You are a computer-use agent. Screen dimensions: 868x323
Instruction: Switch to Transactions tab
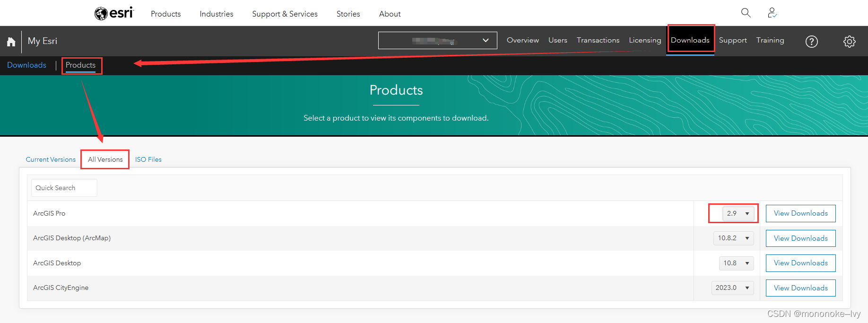598,40
